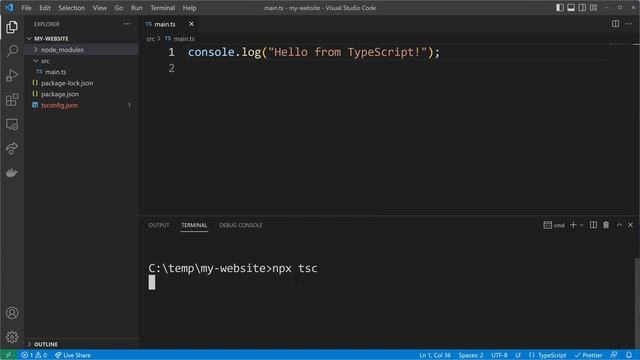This screenshot has width=640, height=360.
Task: Open the Extensions view
Action: pyautogui.click(x=12, y=100)
